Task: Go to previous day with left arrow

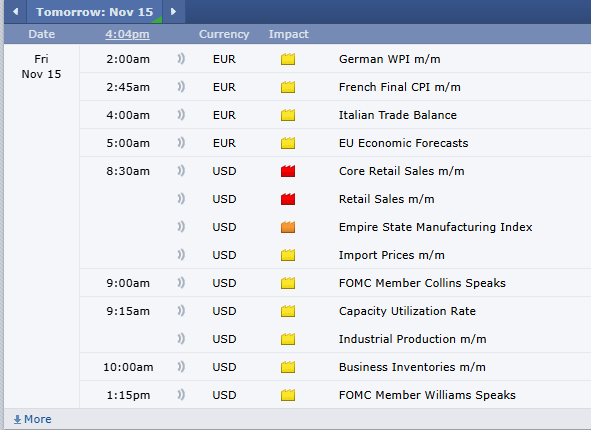Action: [x=15, y=12]
